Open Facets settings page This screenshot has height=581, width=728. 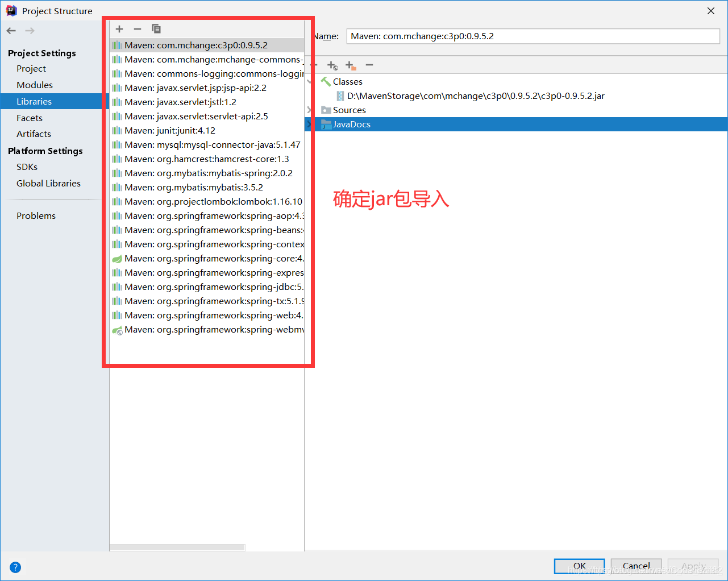pyautogui.click(x=30, y=118)
